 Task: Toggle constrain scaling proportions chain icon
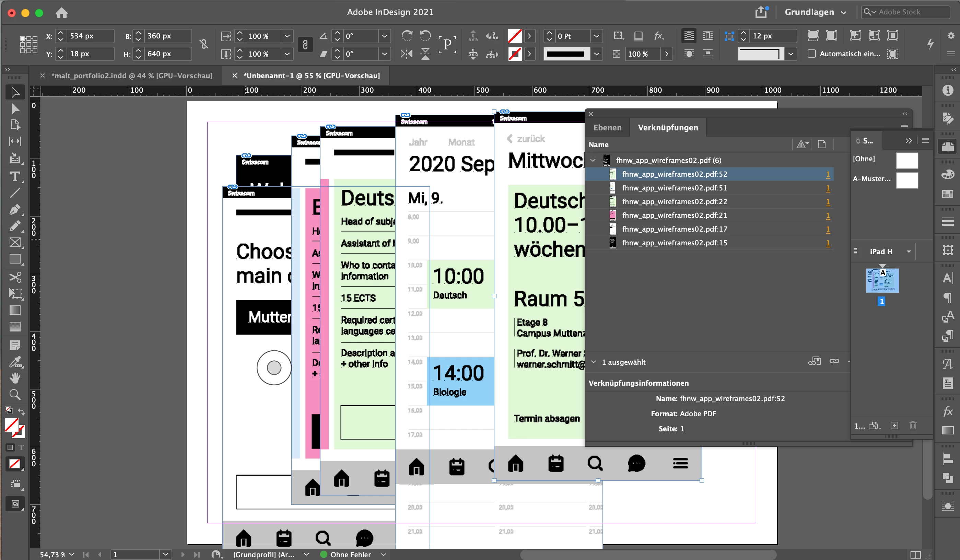(x=305, y=45)
